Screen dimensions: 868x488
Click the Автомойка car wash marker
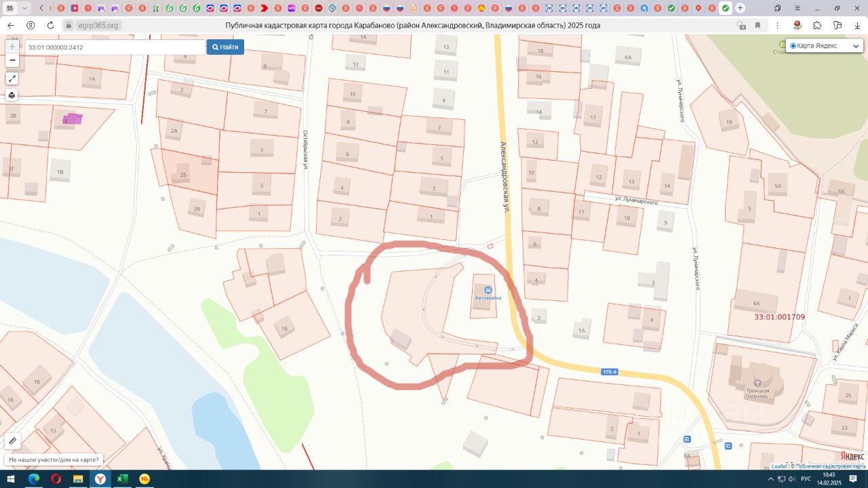(x=488, y=290)
